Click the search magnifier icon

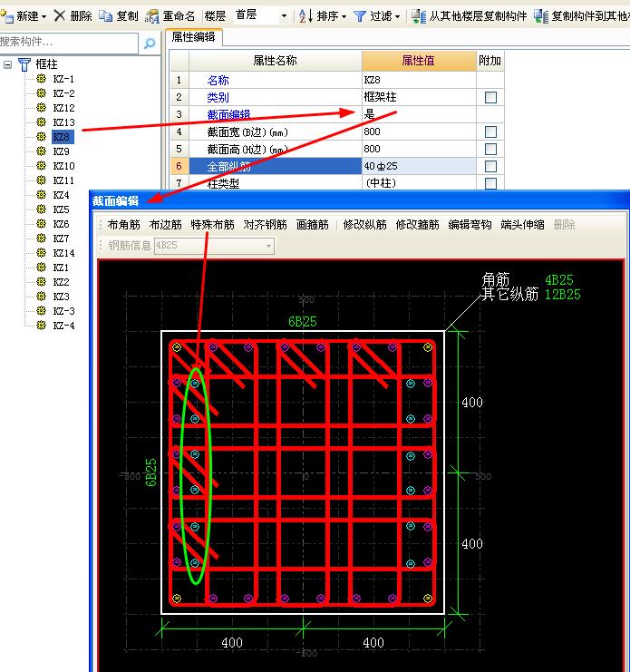150,43
